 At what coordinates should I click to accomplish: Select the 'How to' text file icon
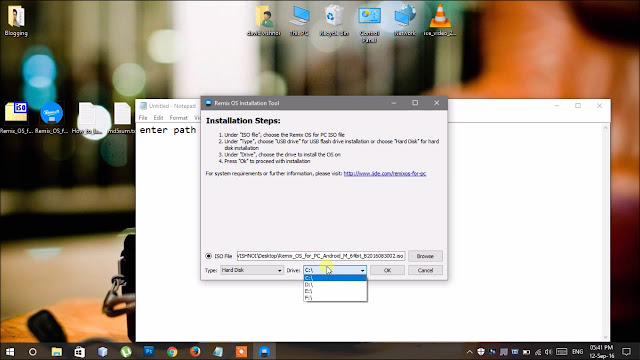[x=87, y=118]
